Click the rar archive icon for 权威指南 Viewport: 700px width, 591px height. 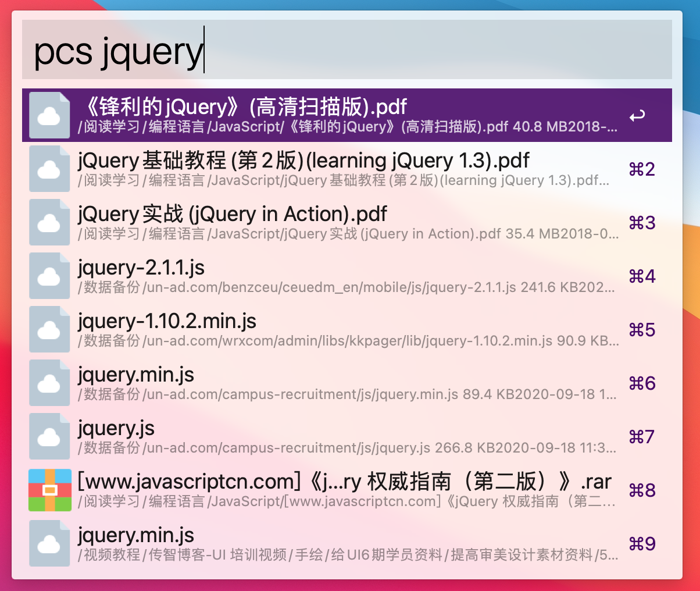[50, 490]
